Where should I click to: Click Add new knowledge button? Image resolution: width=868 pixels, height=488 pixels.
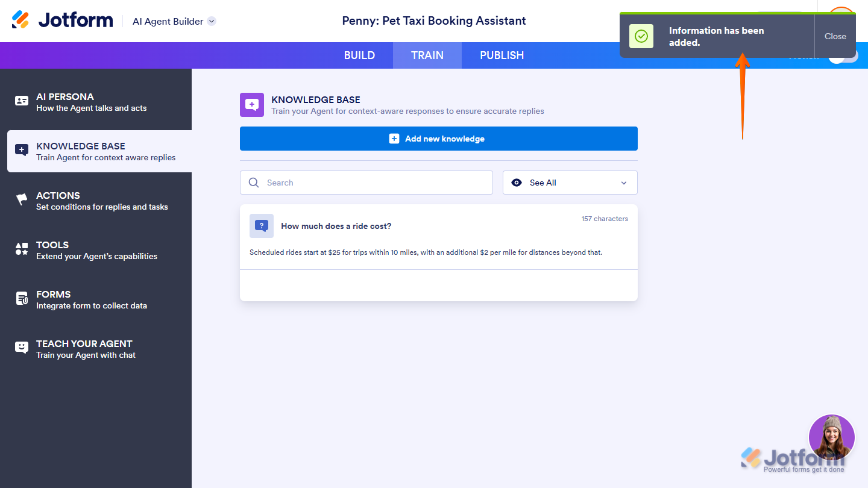(x=438, y=139)
